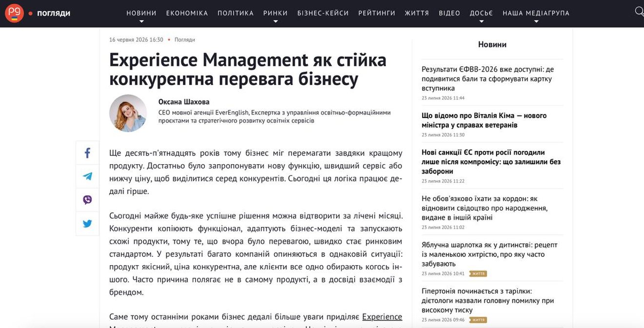This screenshot has height=328, width=644.
Task: Open the Новини menu item
Action: [141, 13]
